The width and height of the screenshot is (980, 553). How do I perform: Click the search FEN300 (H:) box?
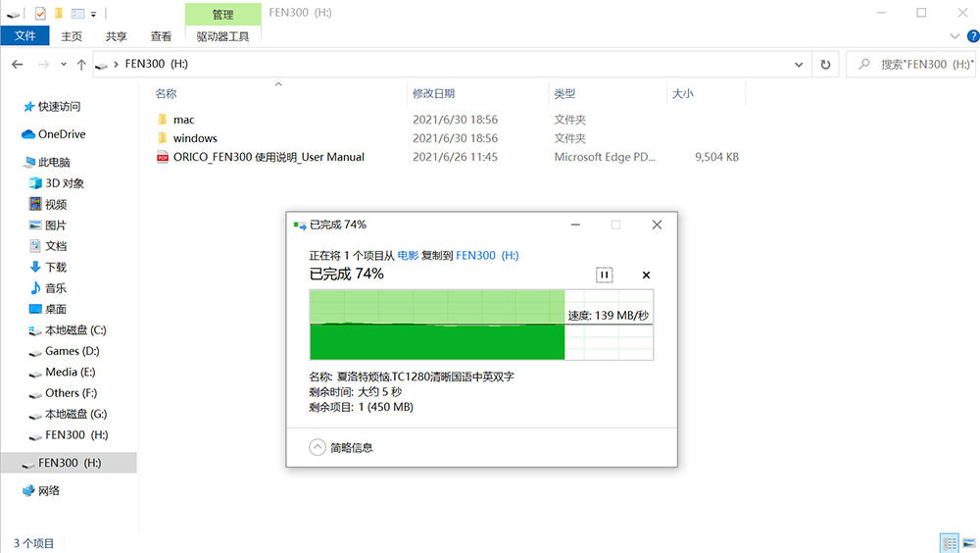click(x=912, y=64)
